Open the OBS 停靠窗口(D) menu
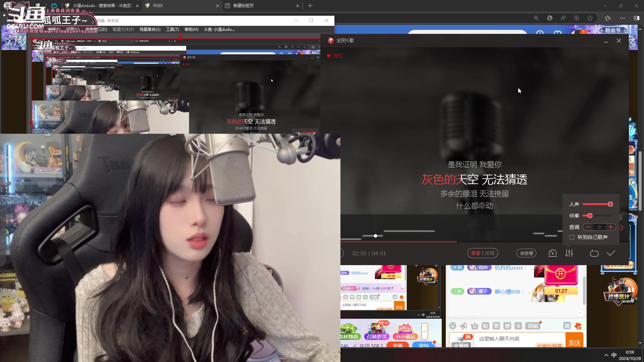The width and height of the screenshot is (644, 362). coord(96,29)
